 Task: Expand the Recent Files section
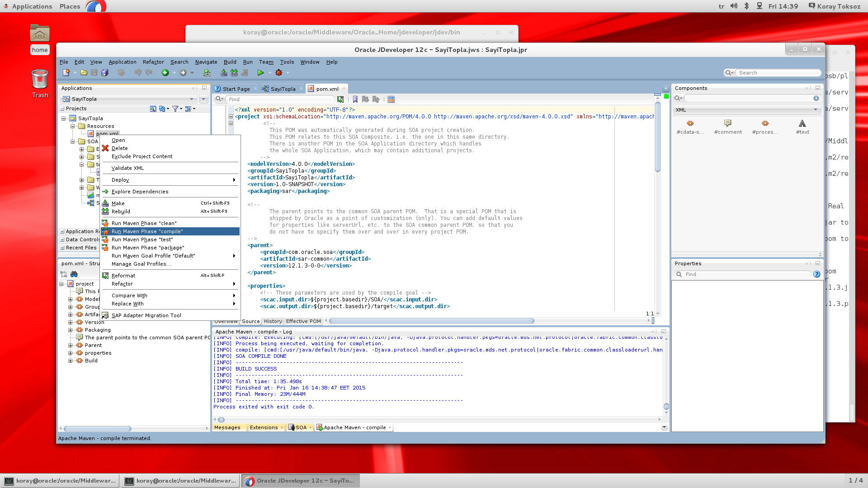pos(62,248)
